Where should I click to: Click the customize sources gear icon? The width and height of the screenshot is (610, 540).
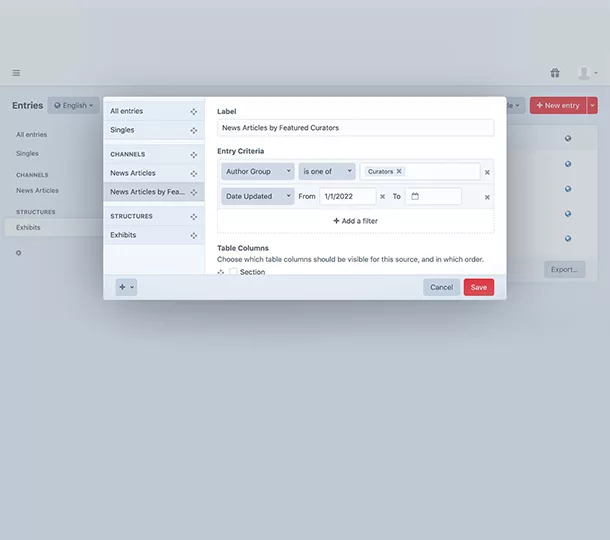tap(18, 253)
